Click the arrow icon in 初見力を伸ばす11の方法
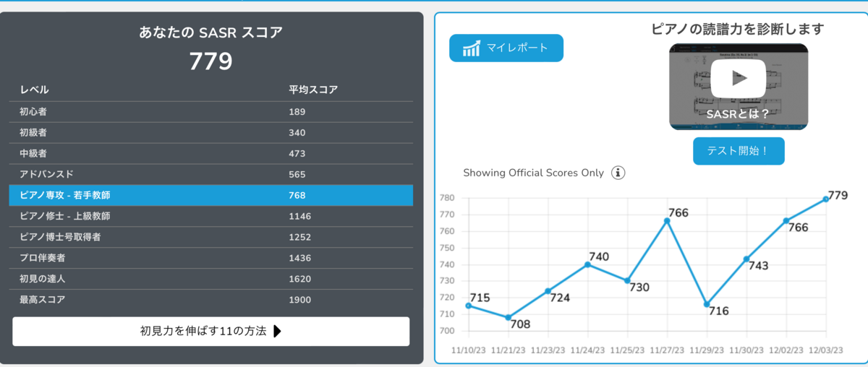This screenshot has height=367, width=868. point(278,332)
